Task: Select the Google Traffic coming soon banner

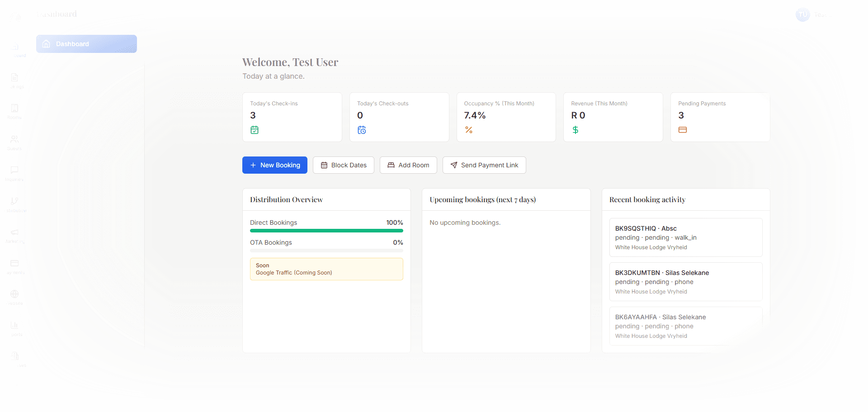Action: point(326,269)
